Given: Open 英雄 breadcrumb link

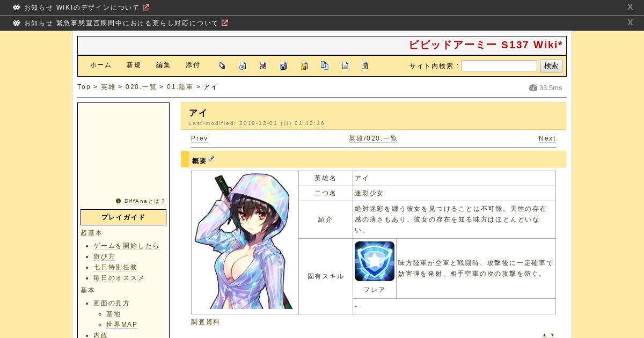Looking at the screenshot, I should click(108, 87).
